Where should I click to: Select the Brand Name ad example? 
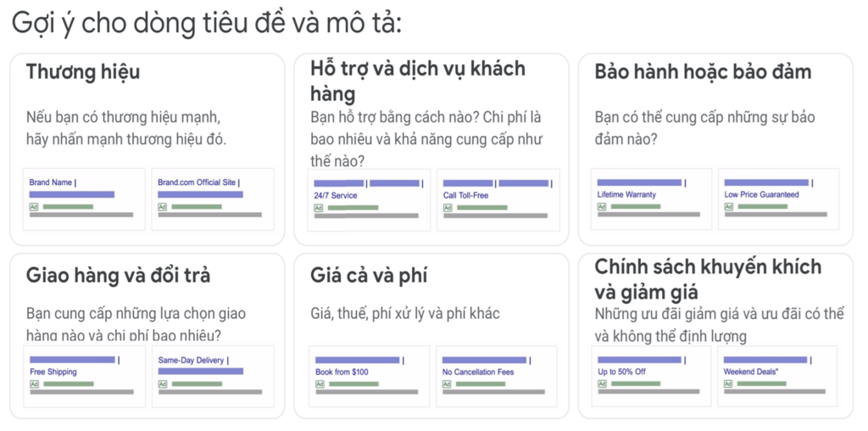tap(84, 199)
